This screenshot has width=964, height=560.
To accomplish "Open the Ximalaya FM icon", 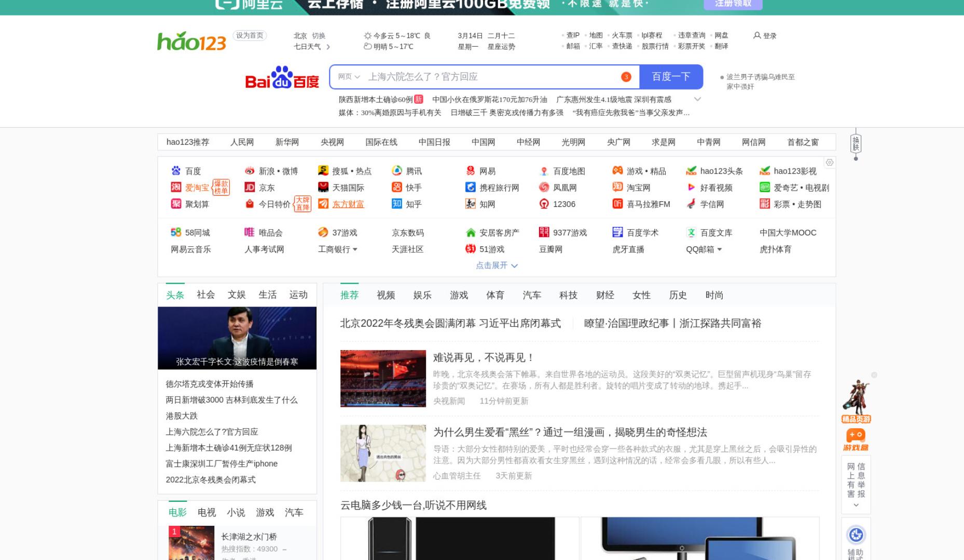I will tap(617, 204).
